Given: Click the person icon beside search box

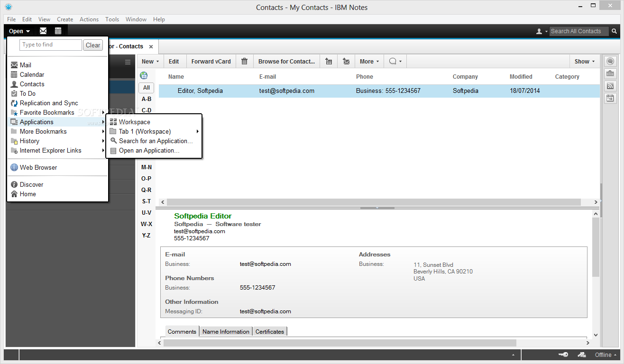Looking at the screenshot, I should (x=539, y=31).
